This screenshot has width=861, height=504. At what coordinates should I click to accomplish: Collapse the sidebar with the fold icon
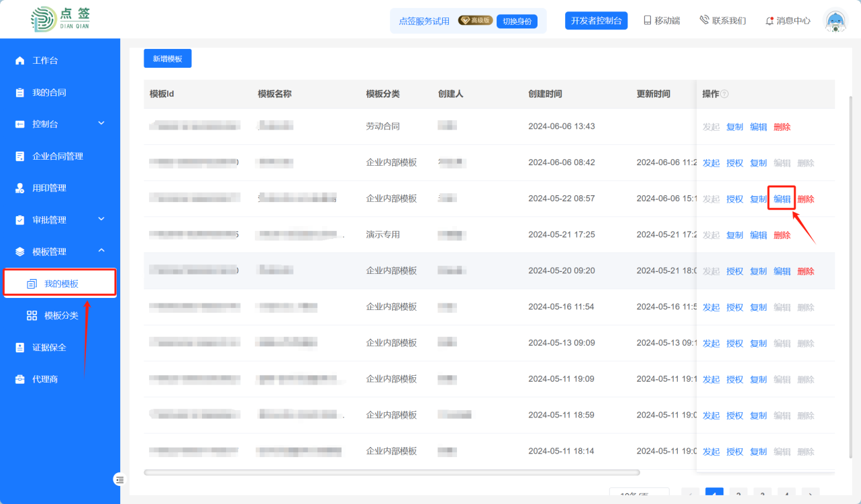pyautogui.click(x=119, y=479)
